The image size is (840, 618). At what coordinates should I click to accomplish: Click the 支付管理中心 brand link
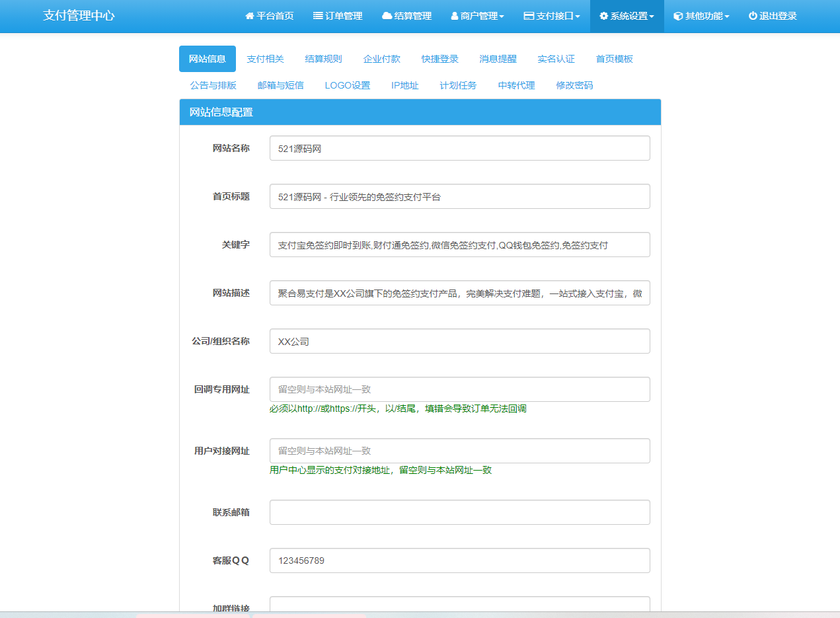point(79,16)
